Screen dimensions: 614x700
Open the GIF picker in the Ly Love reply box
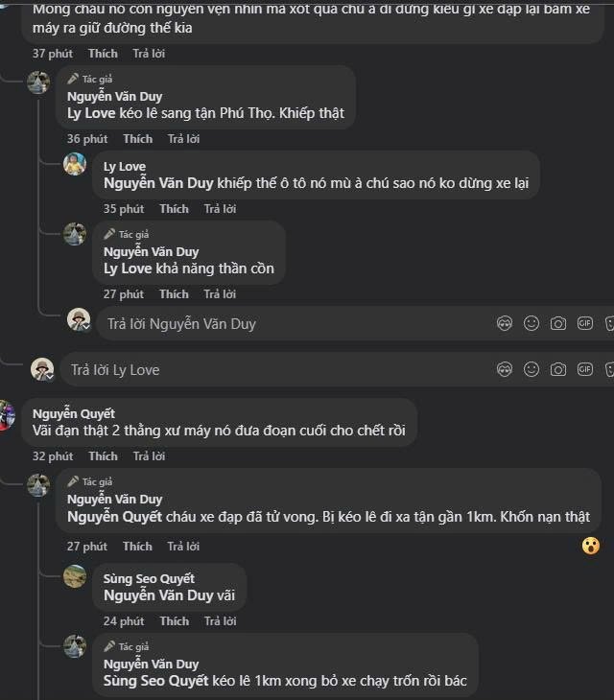[585, 369]
